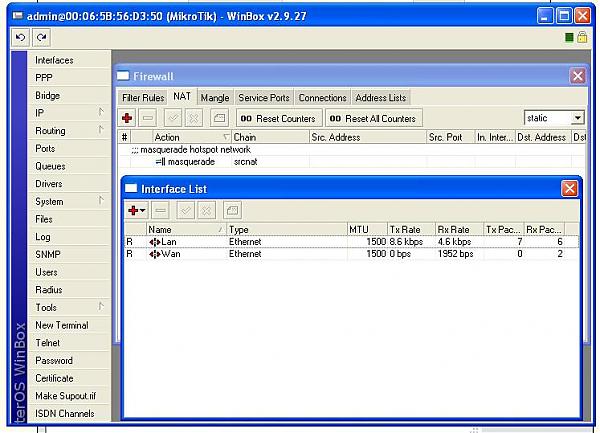Open the Telnet menu item

pyautogui.click(x=69, y=343)
